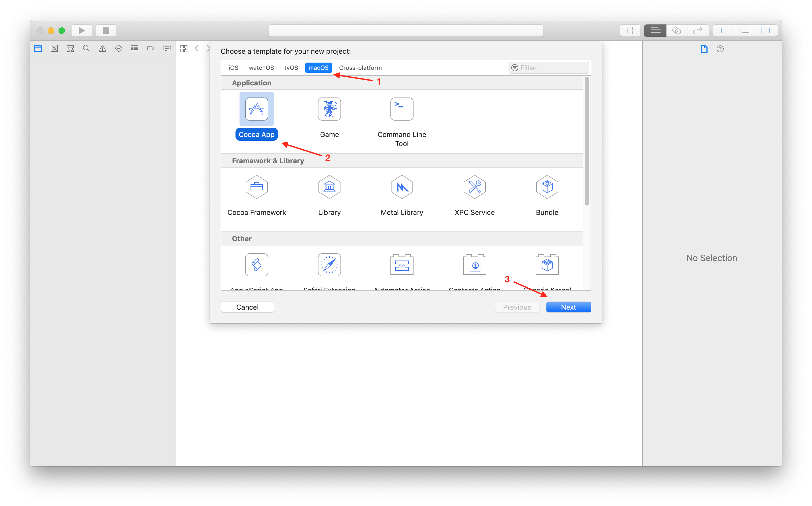Choose the Command Line Tool template

pos(401,109)
